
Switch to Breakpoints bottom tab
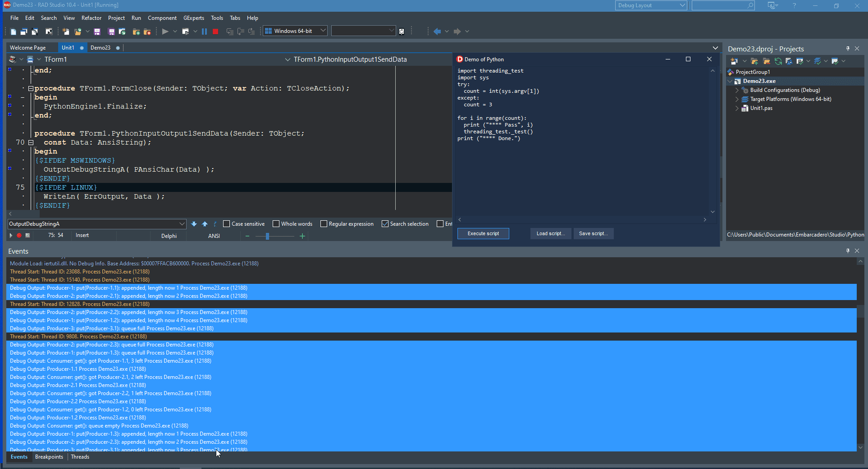click(x=49, y=457)
